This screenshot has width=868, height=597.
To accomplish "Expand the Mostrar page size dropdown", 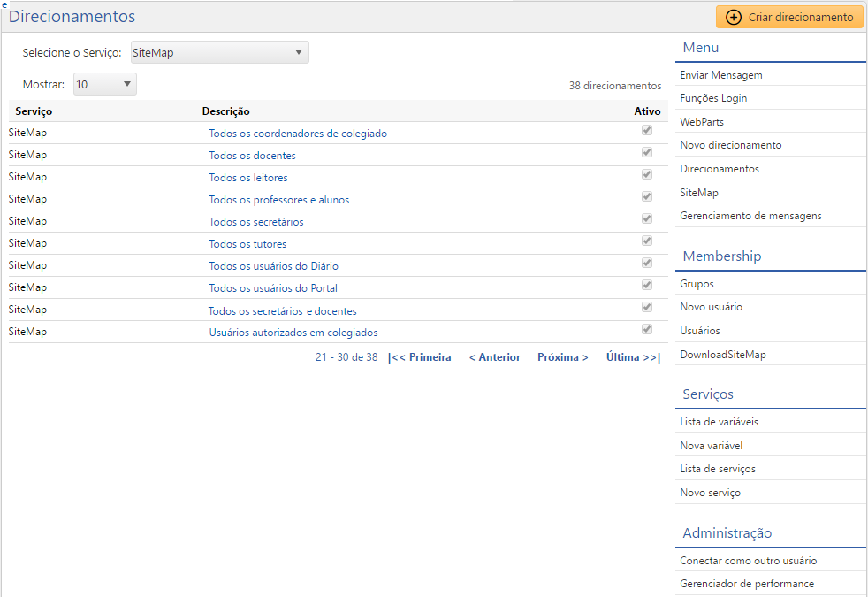I will [105, 84].
